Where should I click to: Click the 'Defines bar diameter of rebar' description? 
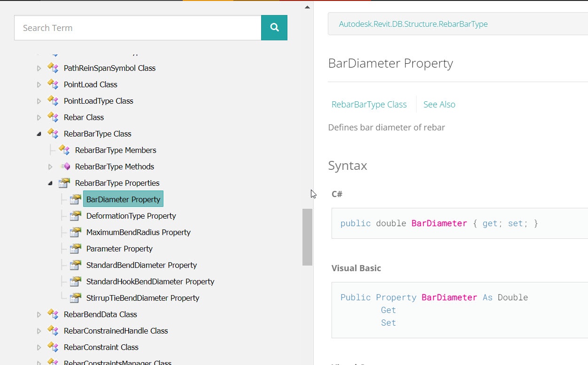click(x=387, y=128)
